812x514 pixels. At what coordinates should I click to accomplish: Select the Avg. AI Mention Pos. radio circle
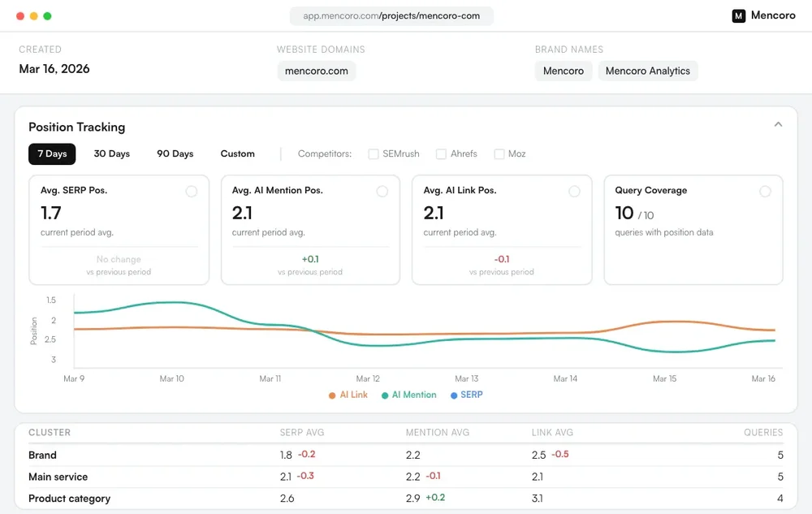click(x=382, y=192)
